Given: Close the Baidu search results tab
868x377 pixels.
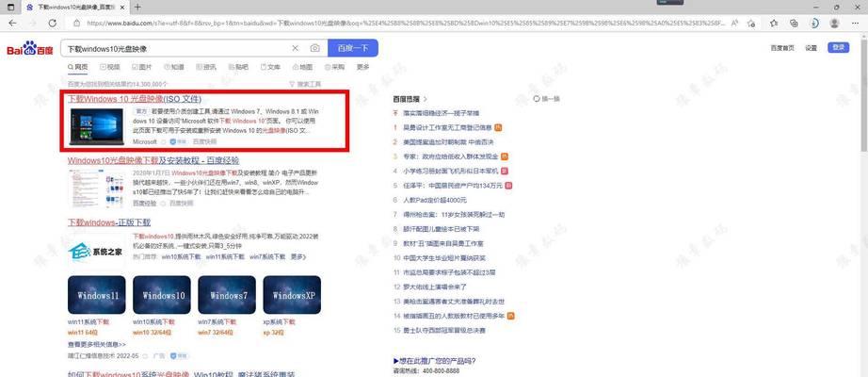Looking at the screenshot, I should (x=121, y=8).
